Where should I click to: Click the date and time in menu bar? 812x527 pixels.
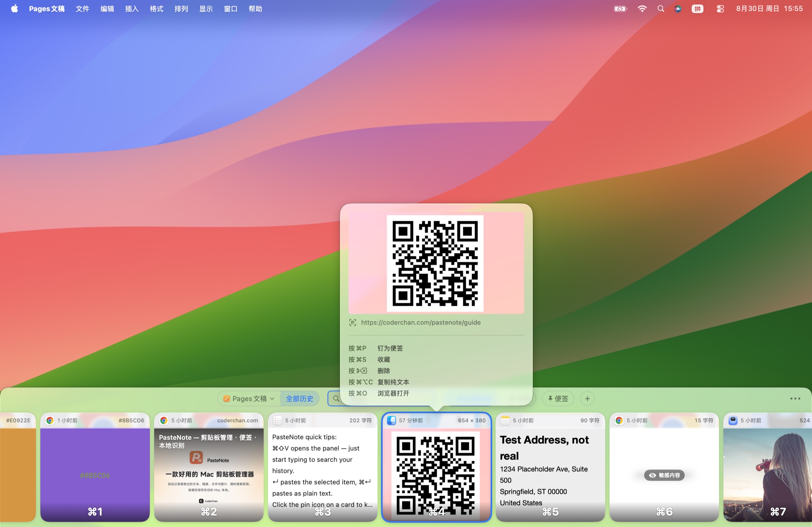tap(769, 9)
